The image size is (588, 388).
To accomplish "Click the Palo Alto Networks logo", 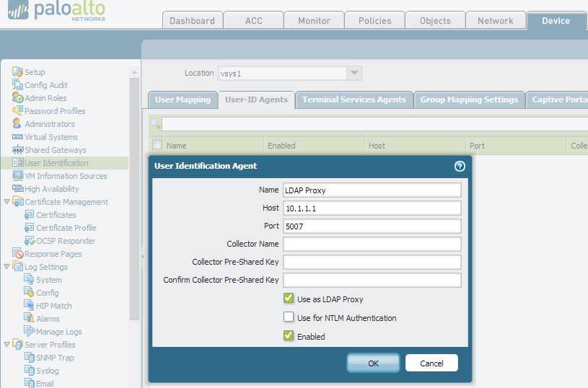I will click(56, 11).
